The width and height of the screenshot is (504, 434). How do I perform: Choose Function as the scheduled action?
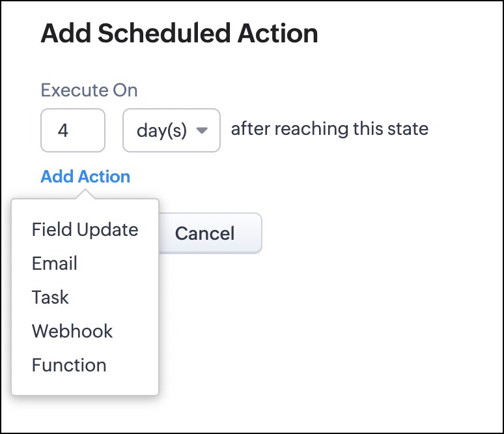pyautogui.click(x=69, y=365)
